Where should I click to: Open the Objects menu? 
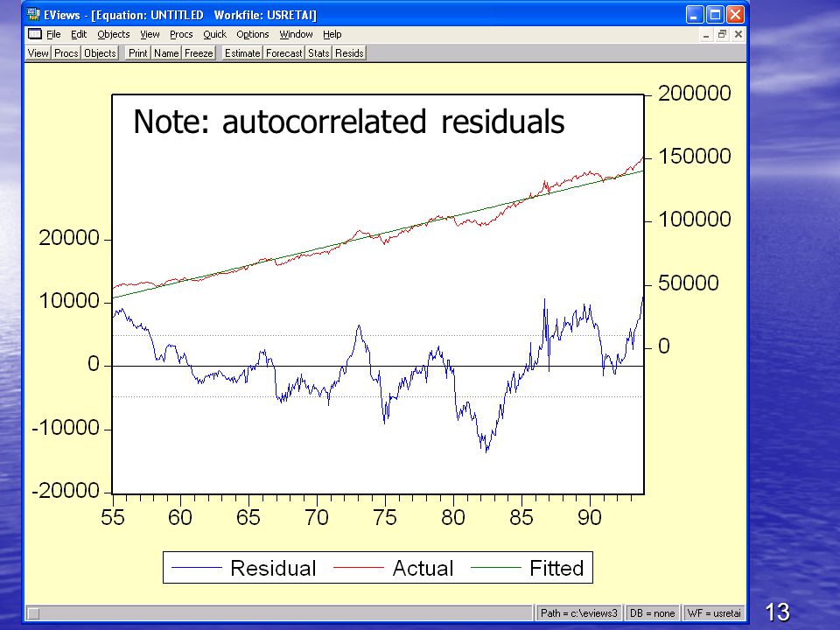(x=113, y=34)
